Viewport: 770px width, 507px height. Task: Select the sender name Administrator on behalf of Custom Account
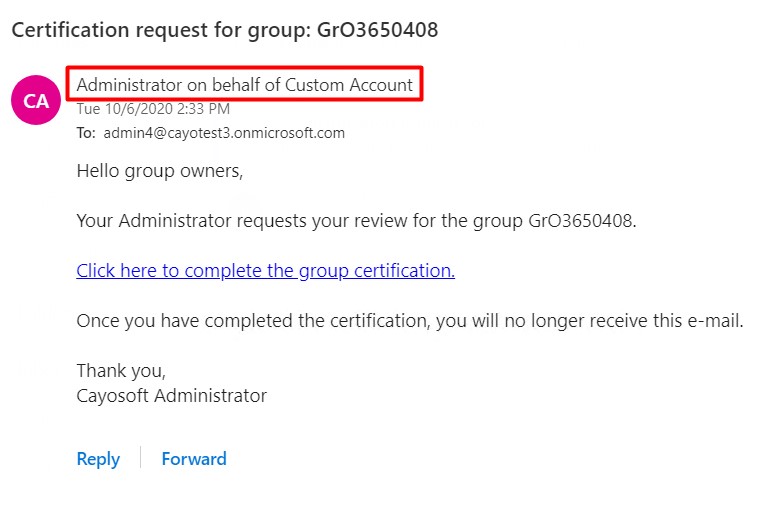coord(244,85)
